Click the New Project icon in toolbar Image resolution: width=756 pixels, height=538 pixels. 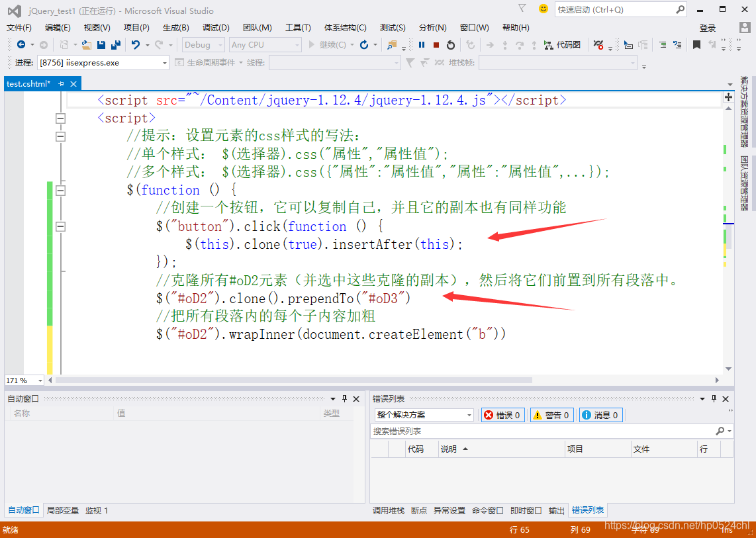click(x=64, y=45)
